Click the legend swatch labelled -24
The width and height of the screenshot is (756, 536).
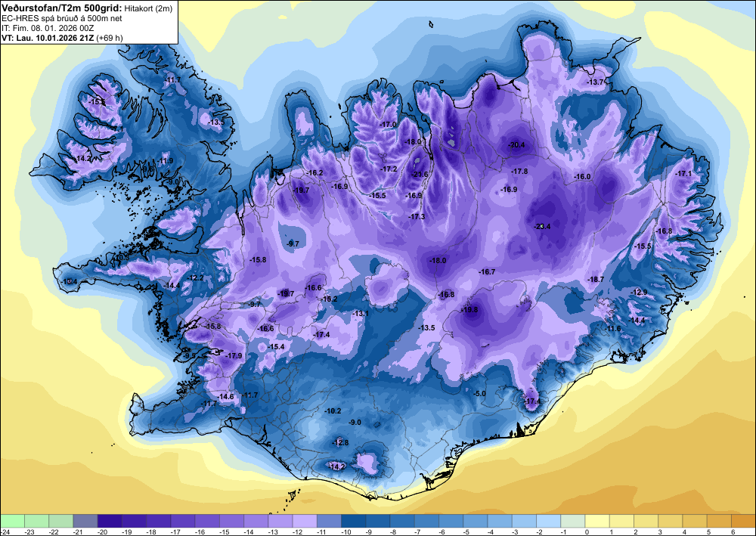[13, 521]
